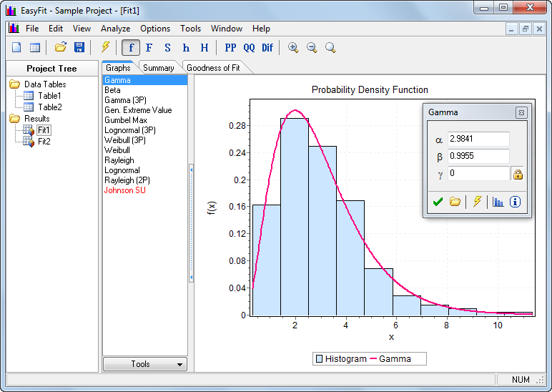Toggle the lock next to gamma parameter
552x392 pixels.
click(518, 174)
